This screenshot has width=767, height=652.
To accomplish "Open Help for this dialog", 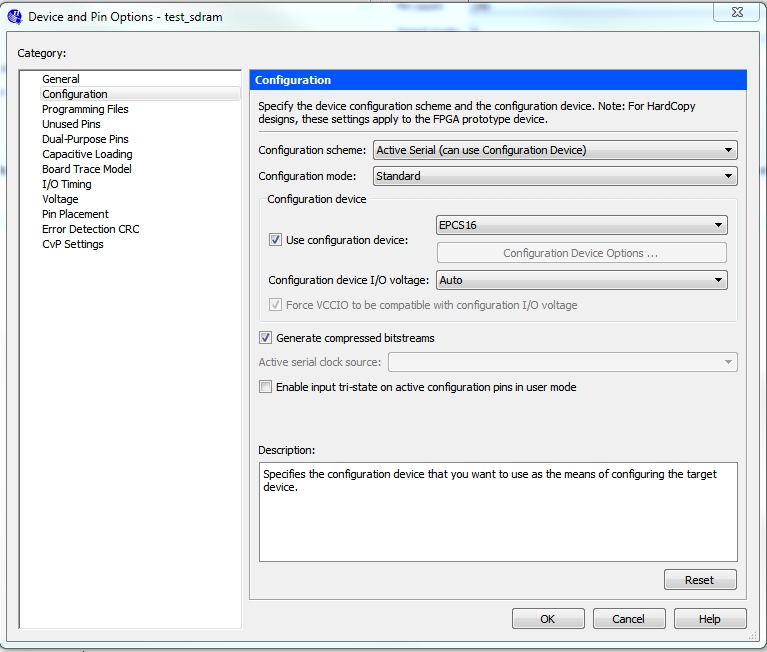I will tap(710, 619).
